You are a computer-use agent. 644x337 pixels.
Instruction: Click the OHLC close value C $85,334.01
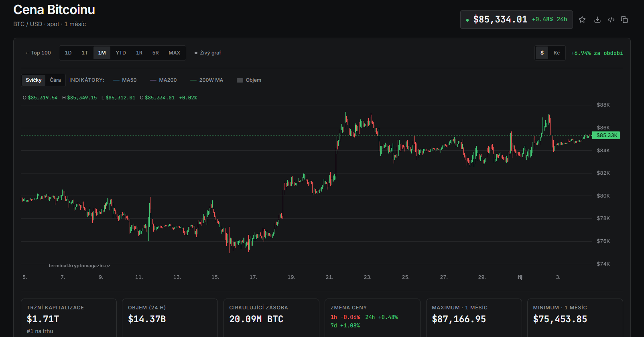pyautogui.click(x=157, y=98)
